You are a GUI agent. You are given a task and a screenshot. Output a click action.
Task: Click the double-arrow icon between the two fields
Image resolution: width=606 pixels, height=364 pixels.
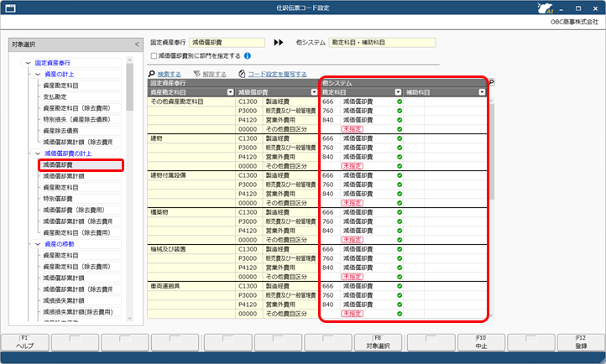click(x=279, y=43)
